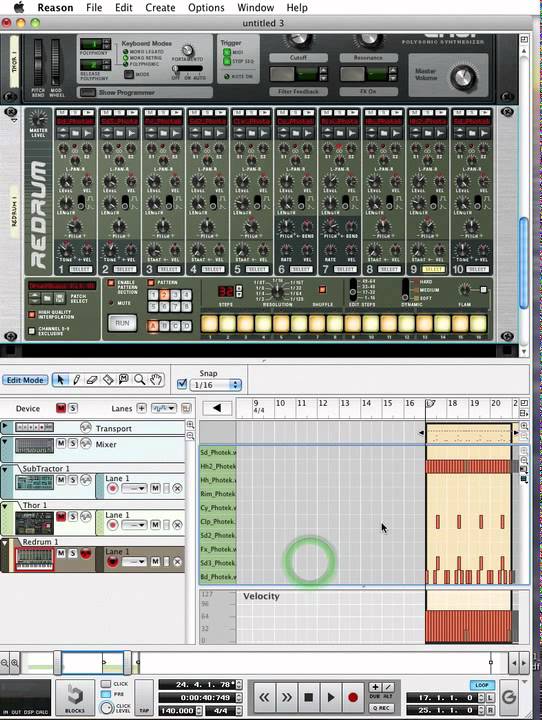Select the Pencil tool

[x=76, y=380]
